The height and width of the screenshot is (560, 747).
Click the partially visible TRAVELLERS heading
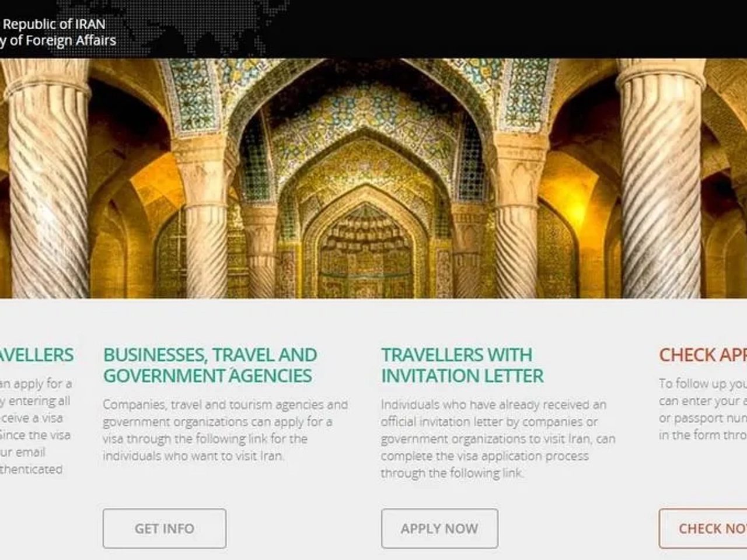coord(37,355)
